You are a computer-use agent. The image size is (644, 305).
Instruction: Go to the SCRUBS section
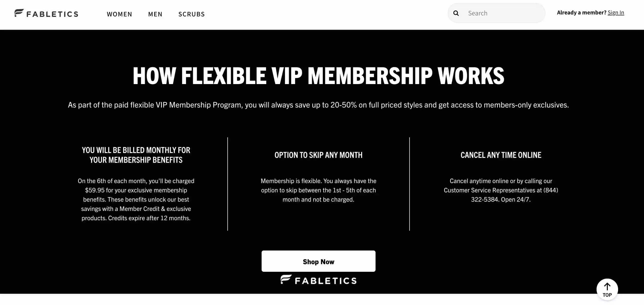191,14
